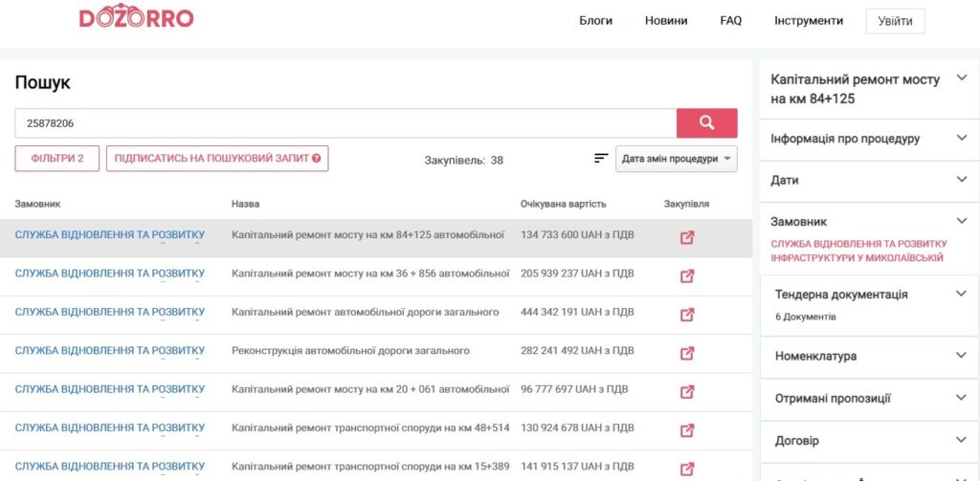Open external link for 282 241 492 UAH tender
This screenshot has height=481, width=980.
point(686,353)
